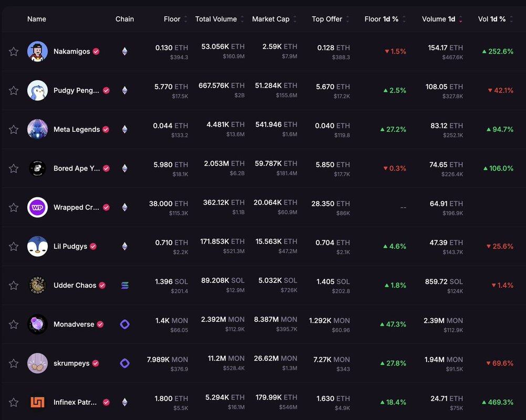
Task: Favorite Nakamigos with the star
Action: [14, 51]
